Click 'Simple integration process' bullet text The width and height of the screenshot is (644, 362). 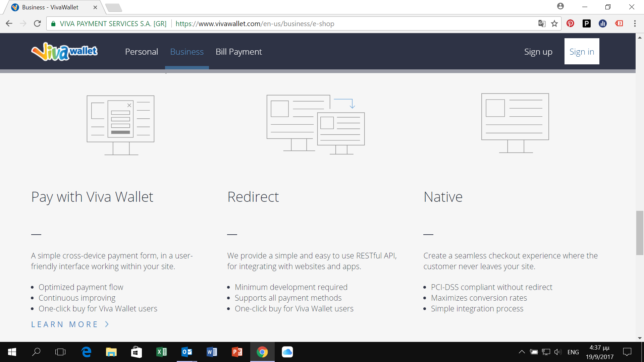coord(477,309)
